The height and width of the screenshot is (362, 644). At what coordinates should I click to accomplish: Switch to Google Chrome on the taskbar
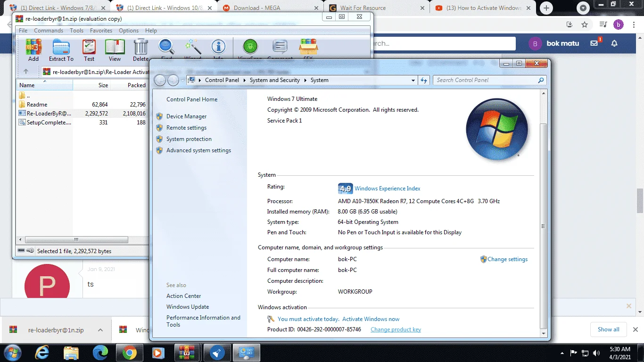point(130,353)
